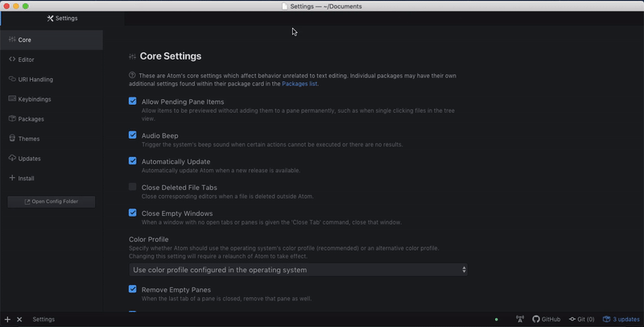Click the Settings label in status bar
The image size is (644, 327).
pyautogui.click(x=43, y=319)
